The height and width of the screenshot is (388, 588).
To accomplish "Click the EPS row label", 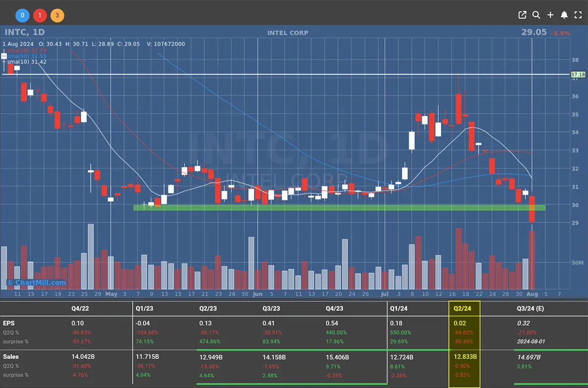I will [x=8, y=324].
